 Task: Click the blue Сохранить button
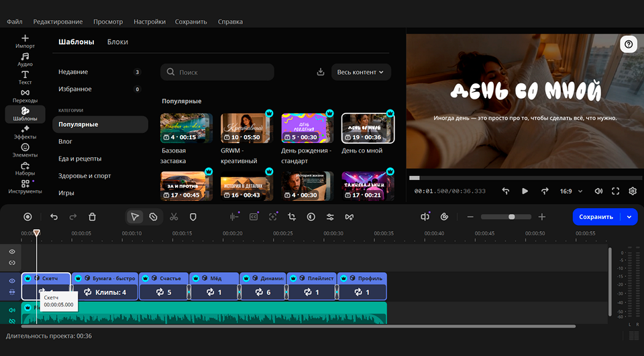(x=596, y=217)
